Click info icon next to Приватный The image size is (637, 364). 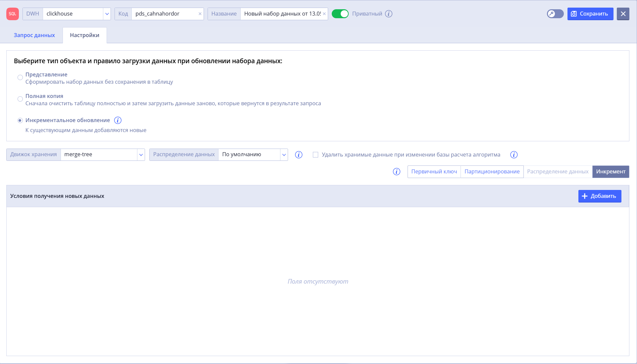[x=389, y=14]
